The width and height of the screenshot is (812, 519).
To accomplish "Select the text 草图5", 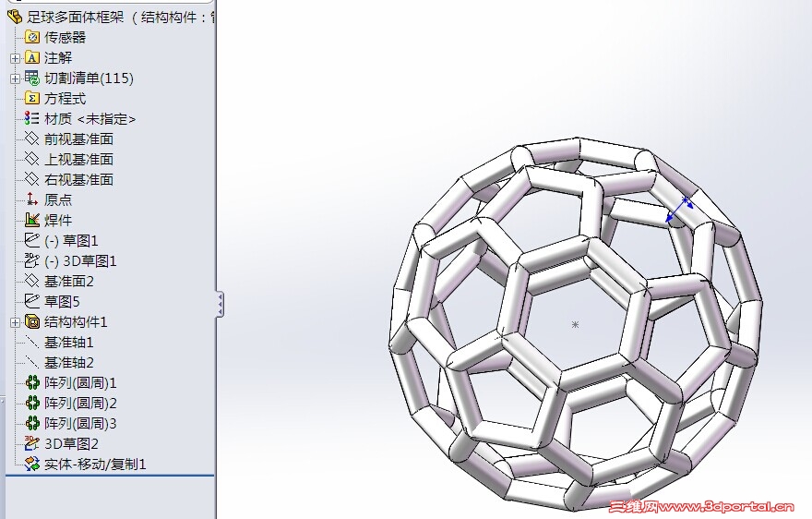I will tap(62, 301).
